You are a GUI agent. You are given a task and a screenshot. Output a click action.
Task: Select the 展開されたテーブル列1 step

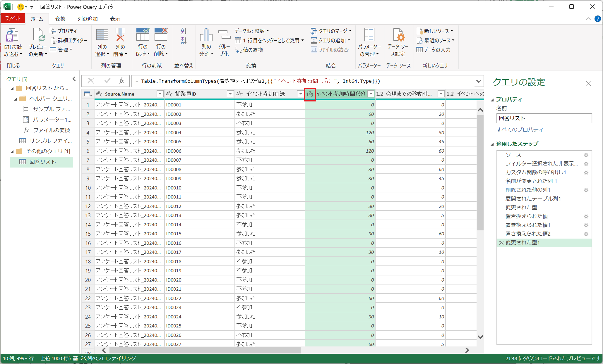pyautogui.click(x=533, y=199)
